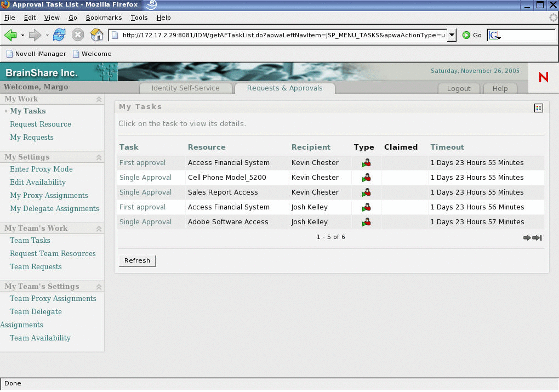Sort tasks by Task column header
559x392 pixels.
(x=129, y=147)
